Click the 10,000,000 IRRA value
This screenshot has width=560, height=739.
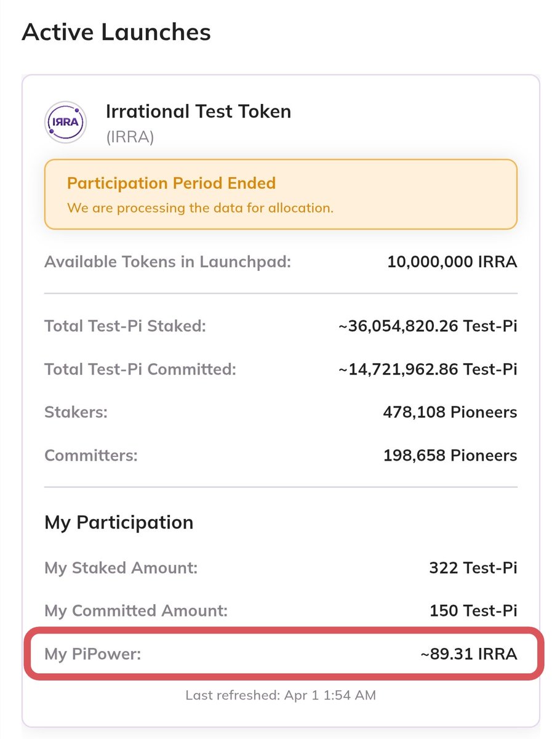pyautogui.click(x=452, y=262)
